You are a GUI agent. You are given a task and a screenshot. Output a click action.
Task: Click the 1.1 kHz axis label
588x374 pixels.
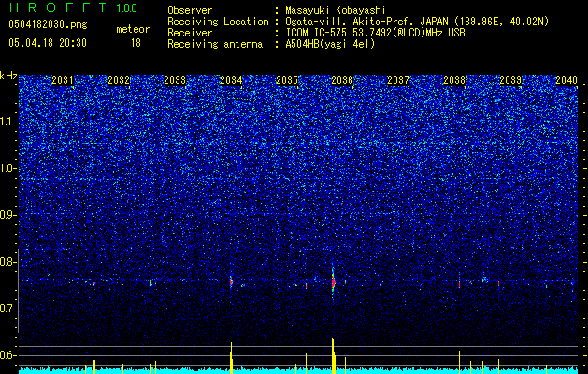tap(7, 122)
